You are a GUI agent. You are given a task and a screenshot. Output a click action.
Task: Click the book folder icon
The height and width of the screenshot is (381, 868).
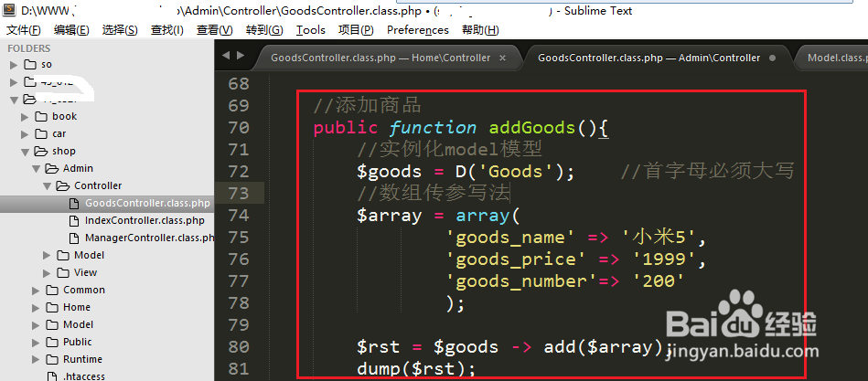[x=41, y=117]
